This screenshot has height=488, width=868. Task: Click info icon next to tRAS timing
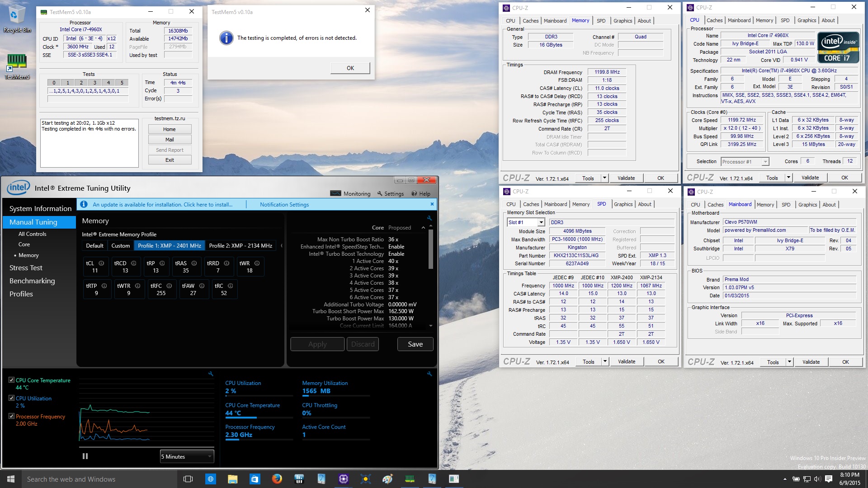(194, 263)
